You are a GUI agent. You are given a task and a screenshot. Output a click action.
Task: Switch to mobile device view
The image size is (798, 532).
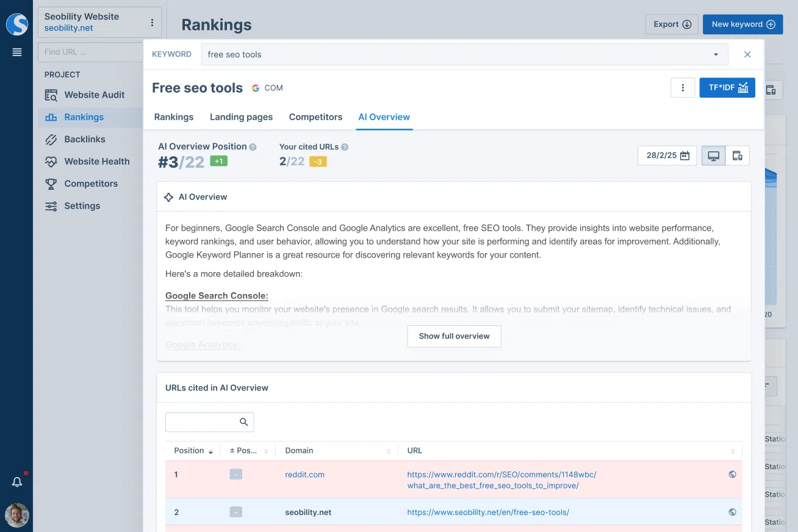tap(737, 156)
